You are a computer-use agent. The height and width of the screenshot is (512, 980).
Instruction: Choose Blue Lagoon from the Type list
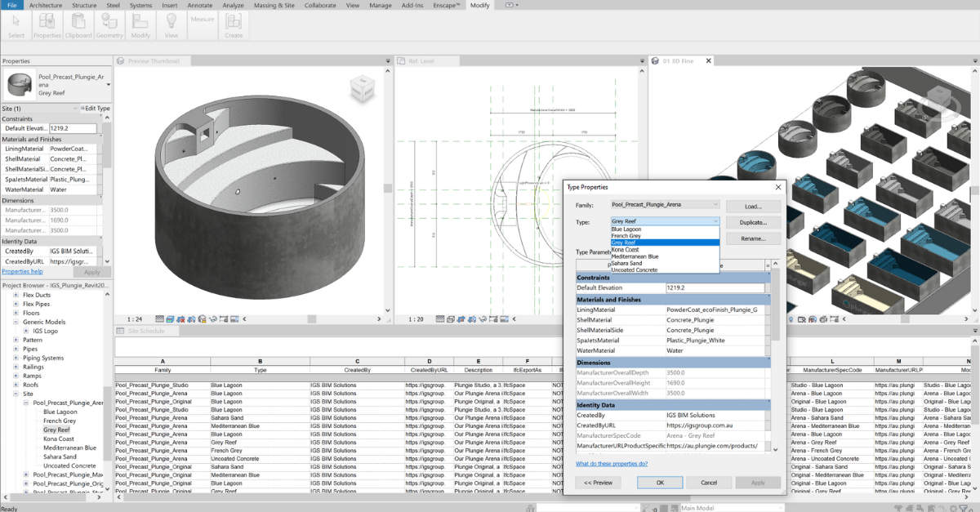[665, 229]
